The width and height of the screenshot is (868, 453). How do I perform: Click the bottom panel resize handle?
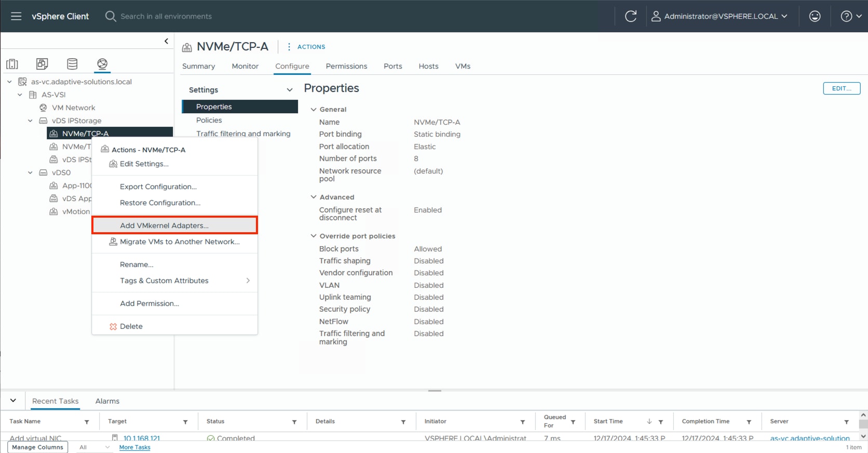435,391
